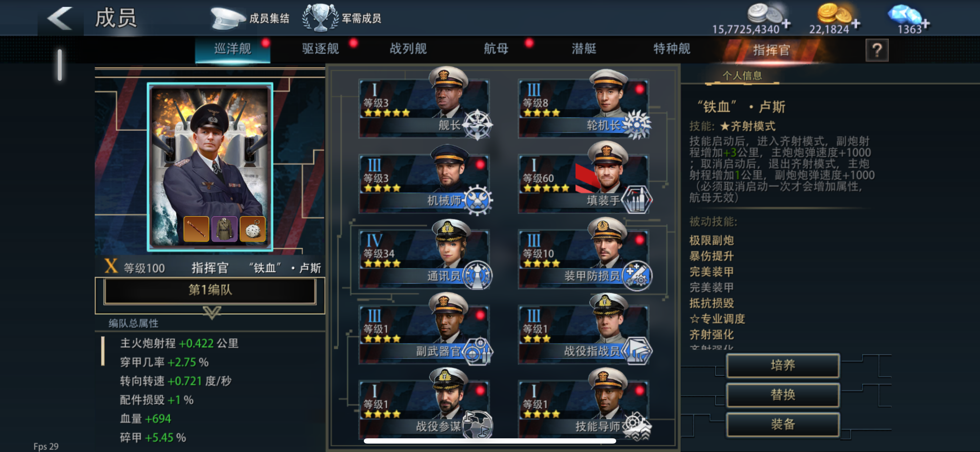Open the 战列舰 tab
The height and width of the screenshot is (452, 980).
(408, 49)
